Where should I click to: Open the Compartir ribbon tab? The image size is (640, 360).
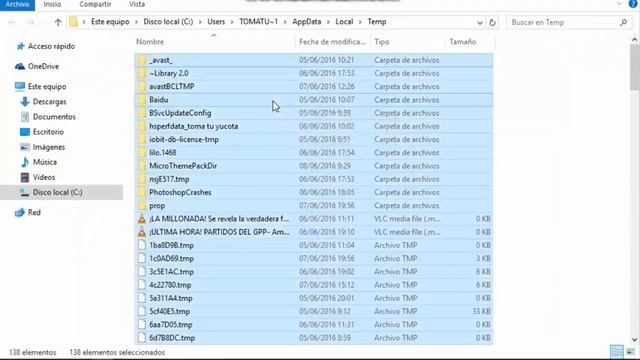click(95, 4)
